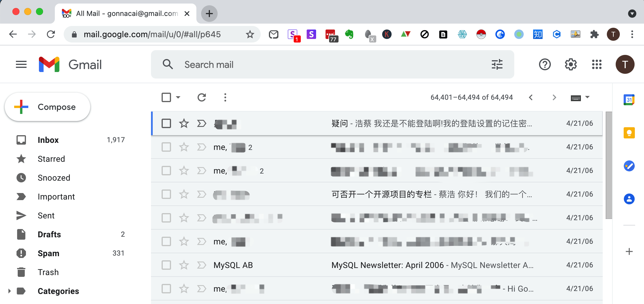The image size is (644, 304).
Task: Open the Support help icon
Action: 545,64
